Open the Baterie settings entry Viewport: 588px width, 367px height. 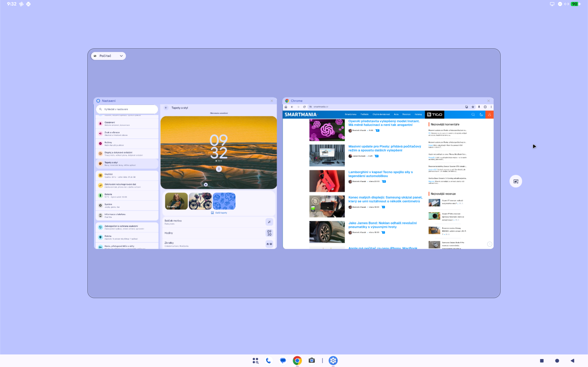(127, 195)
